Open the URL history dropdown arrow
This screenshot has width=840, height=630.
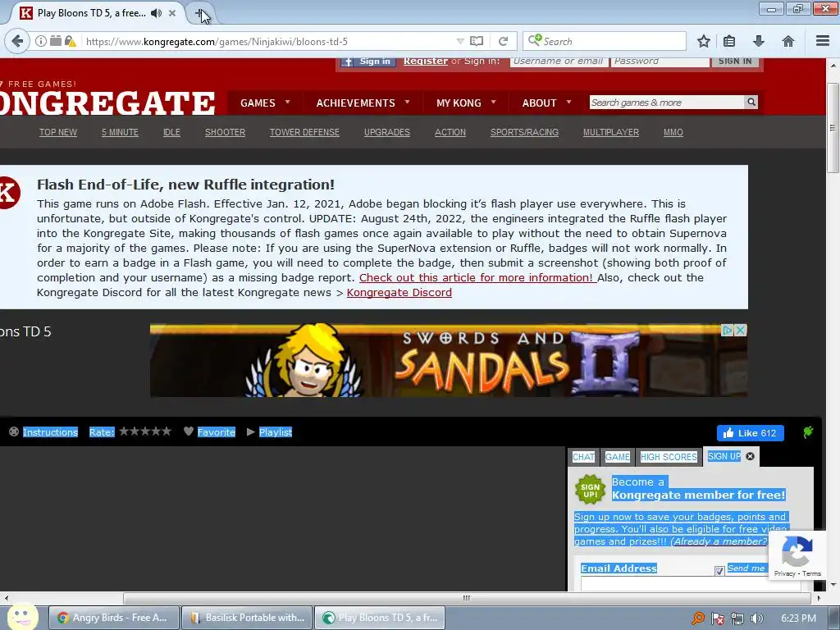pyautogui.click(x=459, y=41)
